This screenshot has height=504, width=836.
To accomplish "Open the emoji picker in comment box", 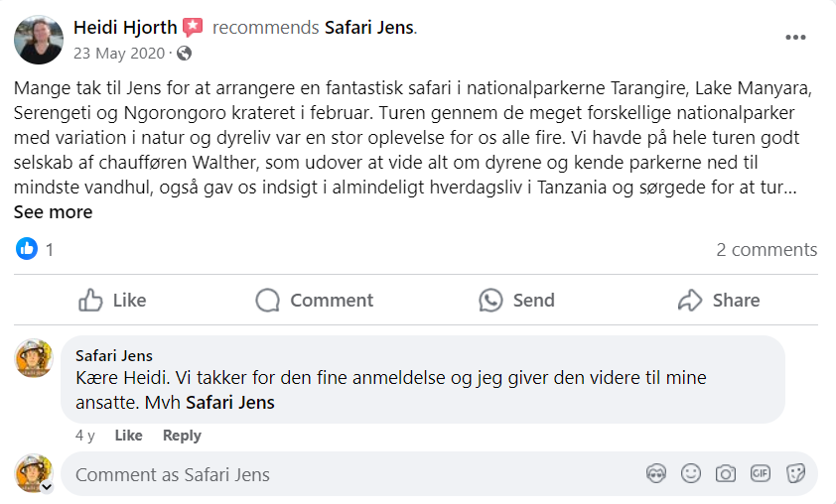I will point(691,474).
